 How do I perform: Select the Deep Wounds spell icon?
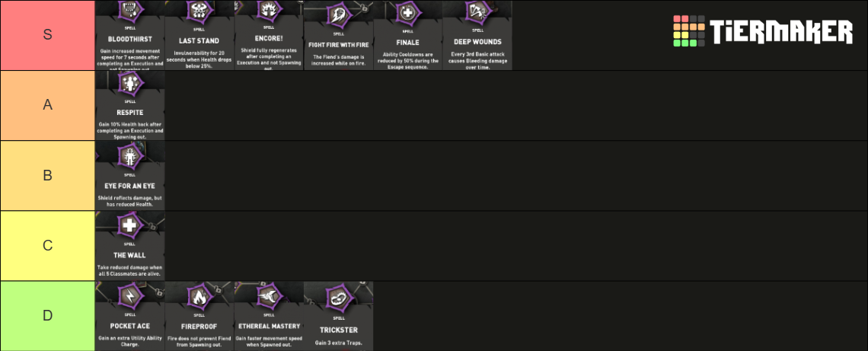coord(477,11)
